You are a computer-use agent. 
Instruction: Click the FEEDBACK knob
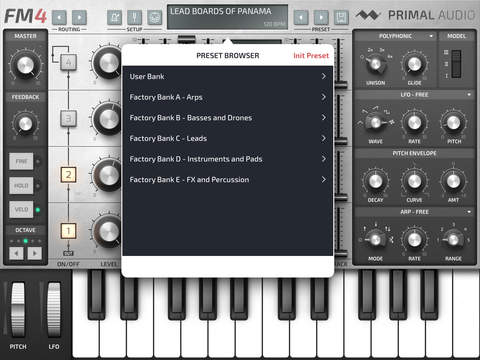[x=25, y=123]
